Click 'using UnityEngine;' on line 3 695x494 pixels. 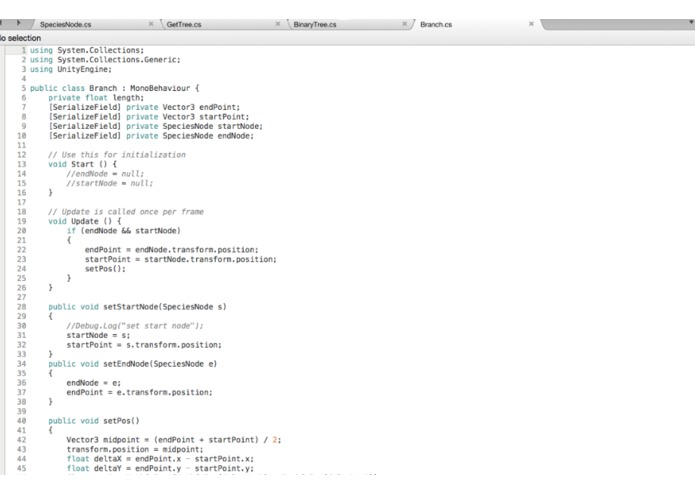71,69
